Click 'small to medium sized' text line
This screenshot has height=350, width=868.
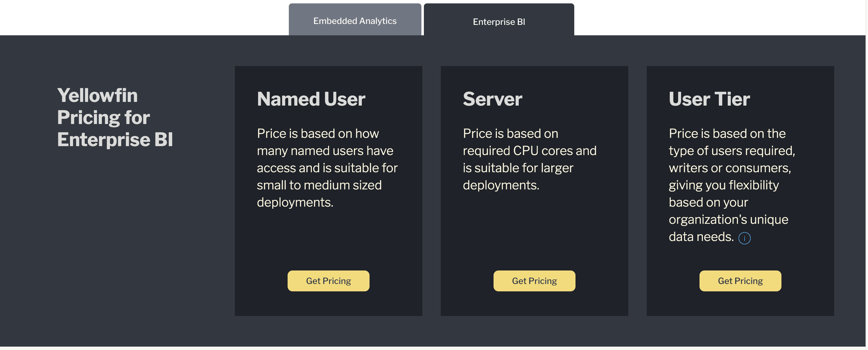click(x=319, y=185)
